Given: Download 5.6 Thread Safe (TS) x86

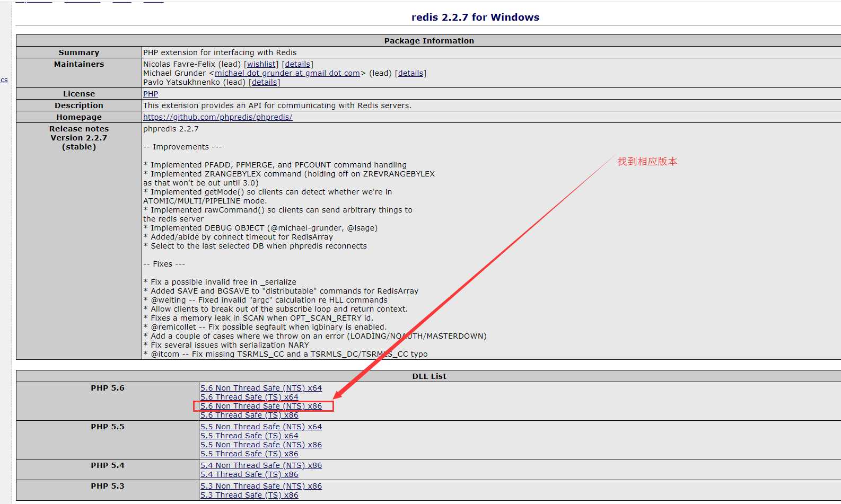Looking at the screenshot, I should pos(249,415).
